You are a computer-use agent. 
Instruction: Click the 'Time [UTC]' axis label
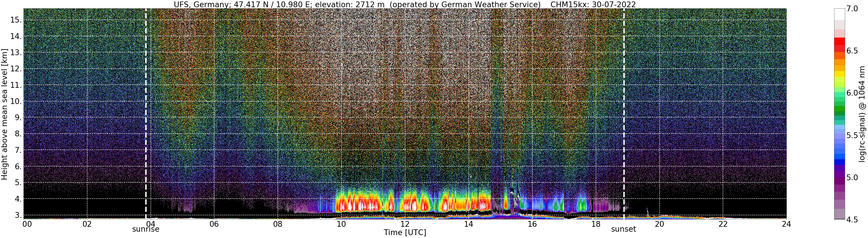click(x=405, y=233)
